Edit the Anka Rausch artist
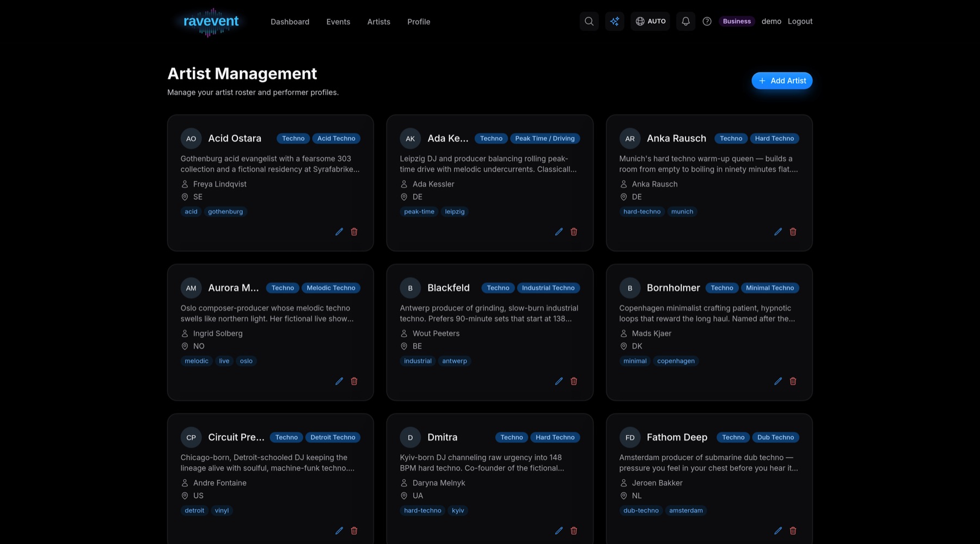Image resolution: width=980 pixels, height=544 pixels. coord(778,232)
